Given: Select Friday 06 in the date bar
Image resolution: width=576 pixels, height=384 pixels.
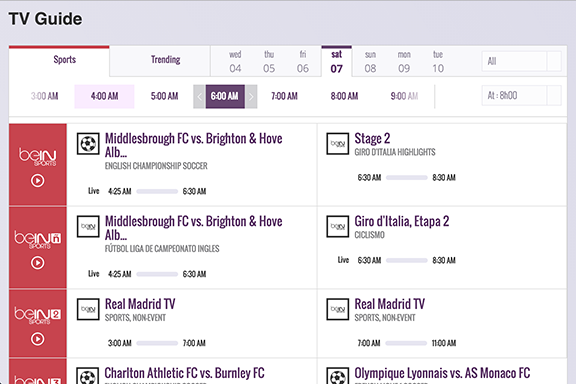Looking at the screenshot, I should pos(303,62).
